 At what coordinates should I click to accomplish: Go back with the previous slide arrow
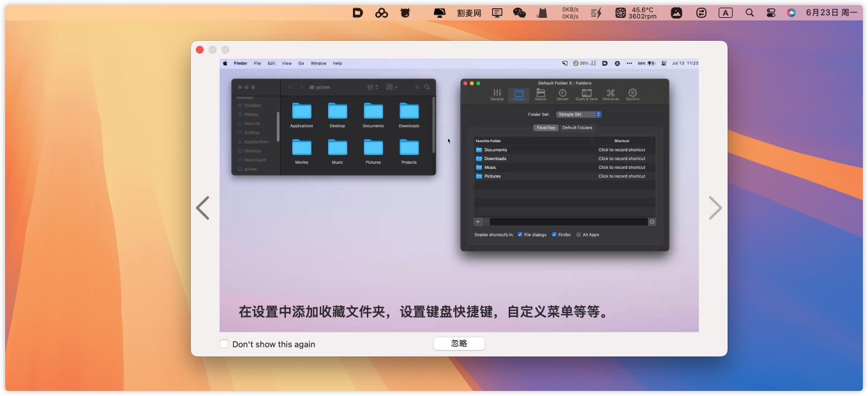tap(202, 208)
